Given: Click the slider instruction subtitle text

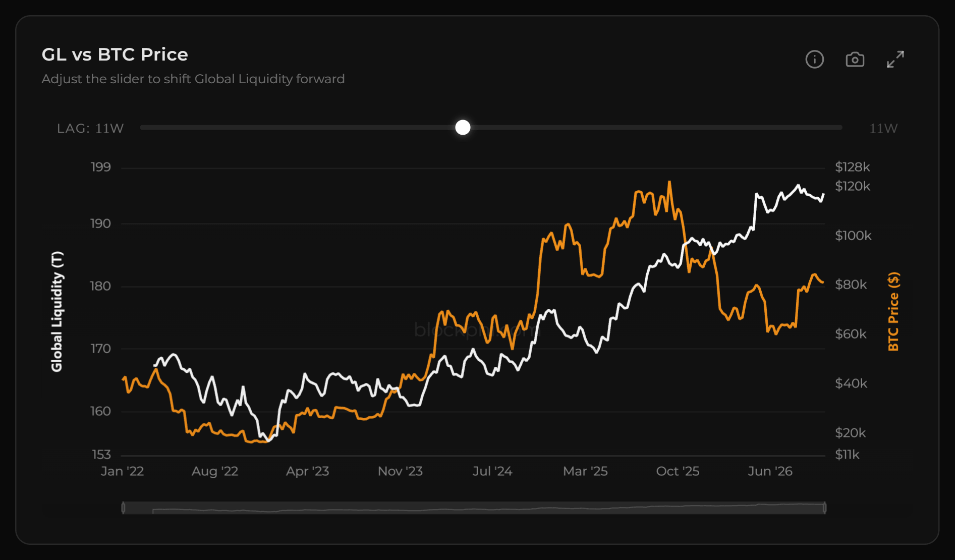Looking at the screenshot, I should pos(193,79).
